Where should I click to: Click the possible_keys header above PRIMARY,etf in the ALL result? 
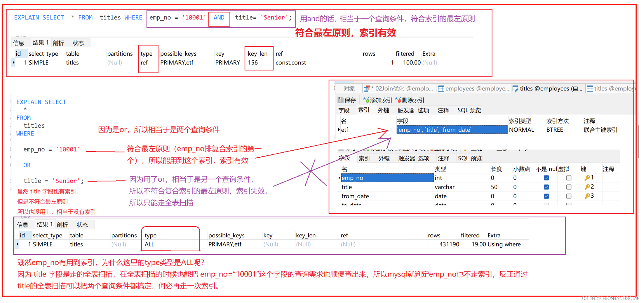click(x=226, y=235)
